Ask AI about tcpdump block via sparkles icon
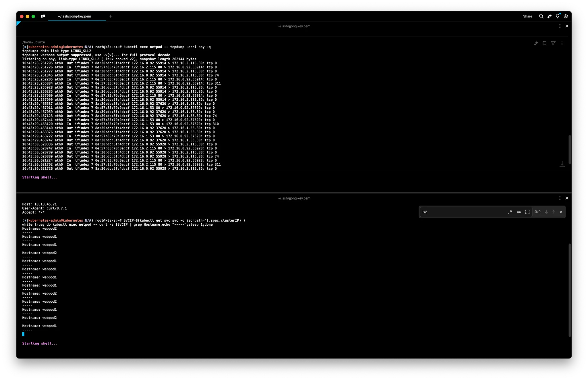Screen dimensions: 588x380 click(x=536, y=43)
